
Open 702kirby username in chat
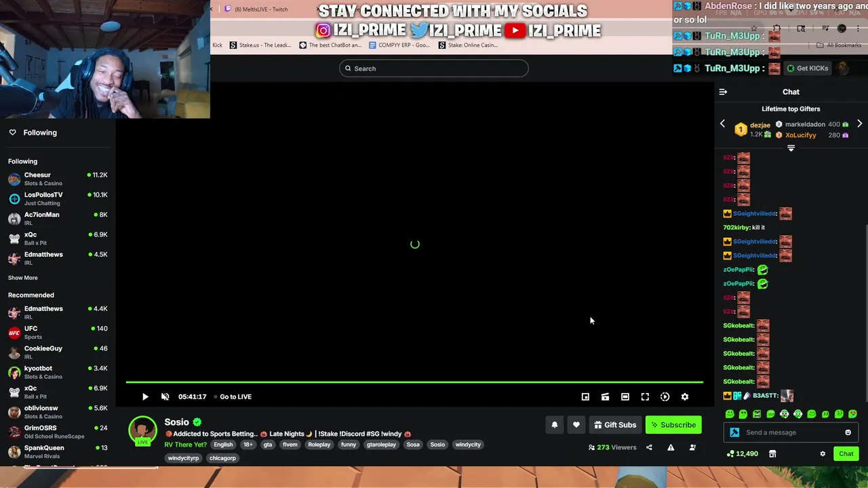pos(736,228)
